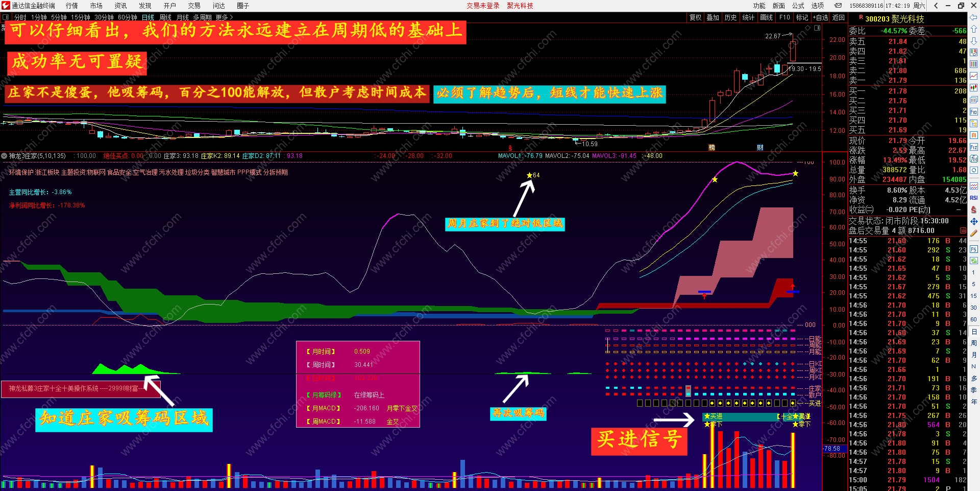
Task: Click the small chart icon beside after-hours volume
Action: (x=963, y=231)
